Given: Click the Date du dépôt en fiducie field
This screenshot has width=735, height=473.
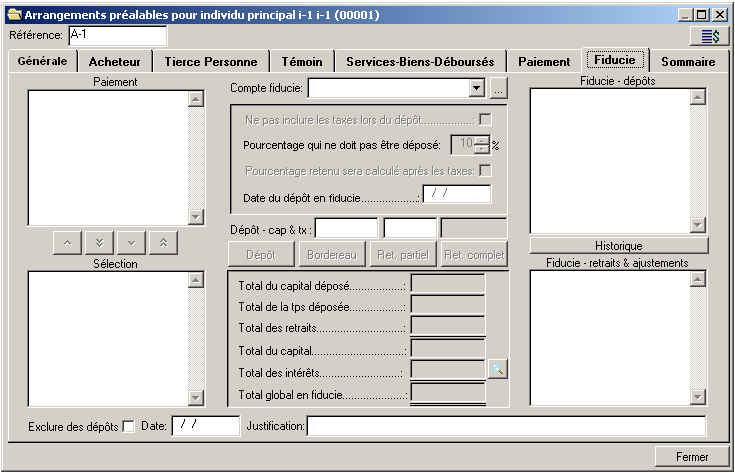Looking at the screenshot, I should 457,195.
